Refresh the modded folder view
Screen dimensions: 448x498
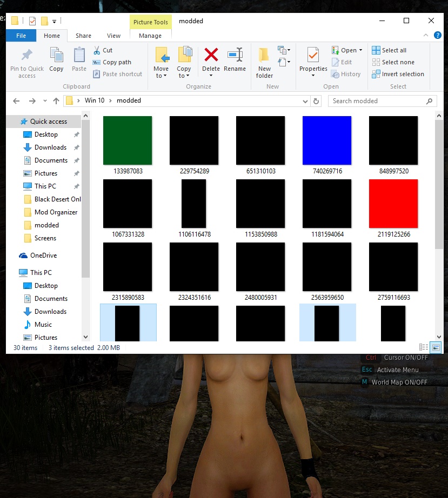point(317,101)
